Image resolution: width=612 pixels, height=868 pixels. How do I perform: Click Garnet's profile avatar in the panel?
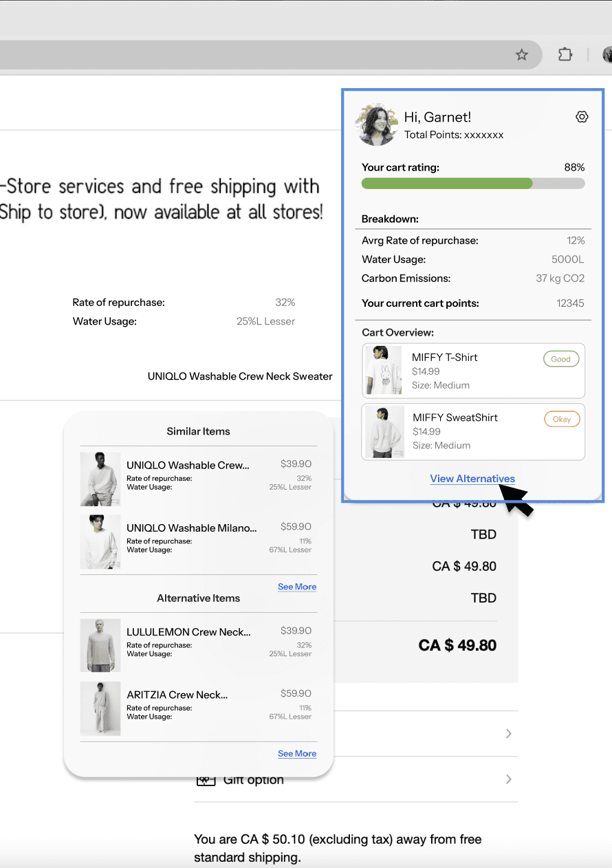[x=377, y=124]
